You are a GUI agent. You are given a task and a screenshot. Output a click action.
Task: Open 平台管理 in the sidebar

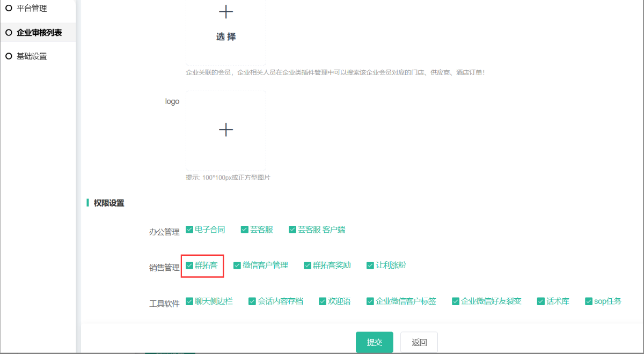coord(32,8)
